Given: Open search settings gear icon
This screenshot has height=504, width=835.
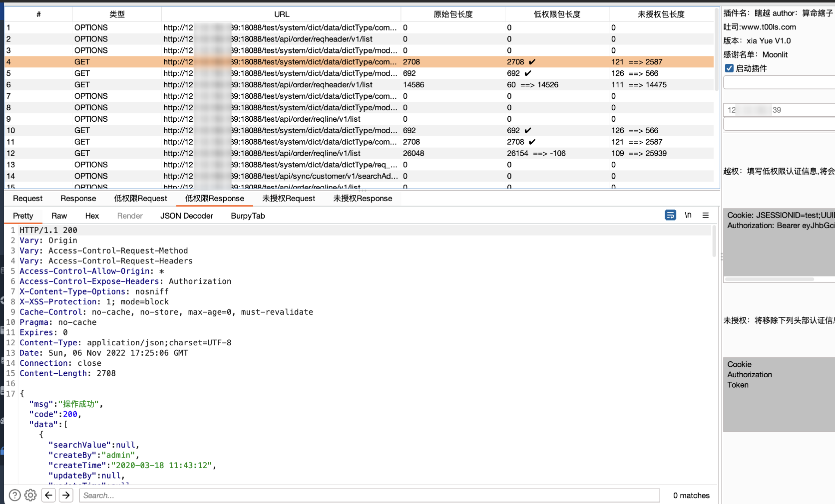Looking at the screenshot, I should click(x=30, y=495).
